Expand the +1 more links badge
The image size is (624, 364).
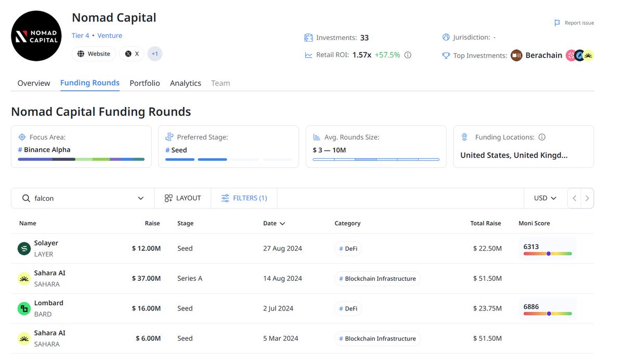(x=155, y=54)
